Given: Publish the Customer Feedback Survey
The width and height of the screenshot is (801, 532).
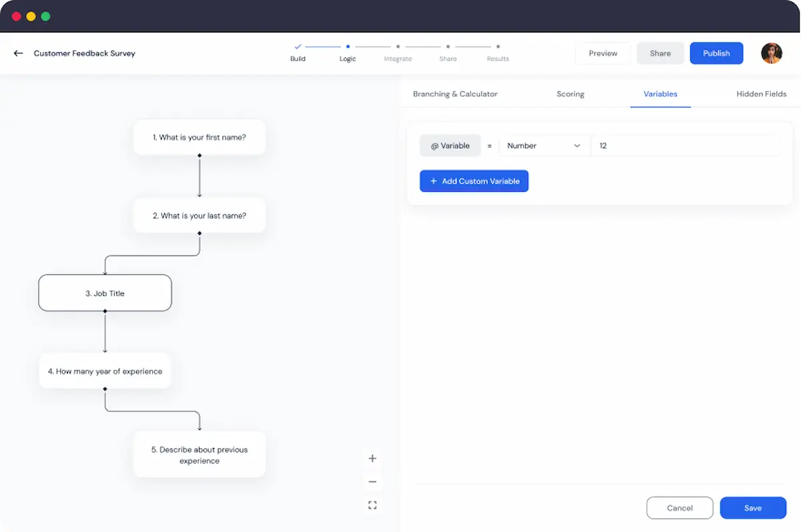Looking at the screenshot, I should click(716, 53).
